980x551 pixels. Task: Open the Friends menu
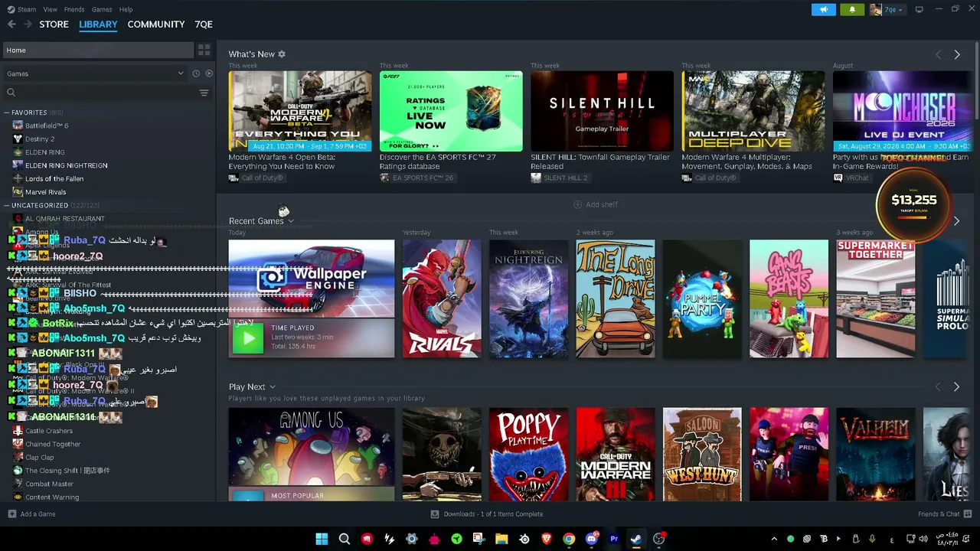[74, 9]
